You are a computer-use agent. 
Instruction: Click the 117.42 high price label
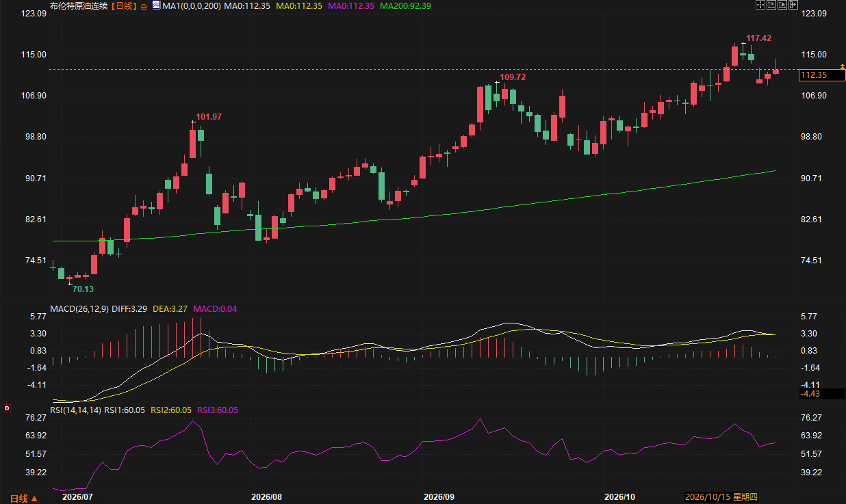pos(758,38)
